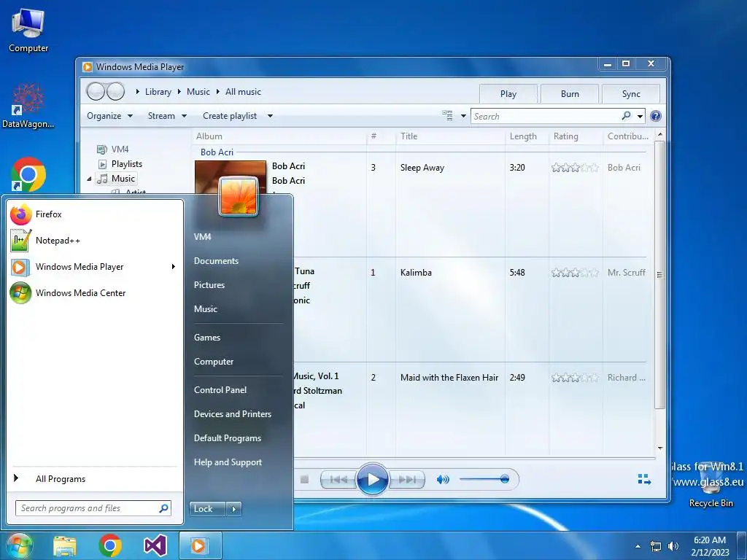Open File Explorer from the taskbar
The width and height of the screenshot is (747, 560).
pos(65,545)
